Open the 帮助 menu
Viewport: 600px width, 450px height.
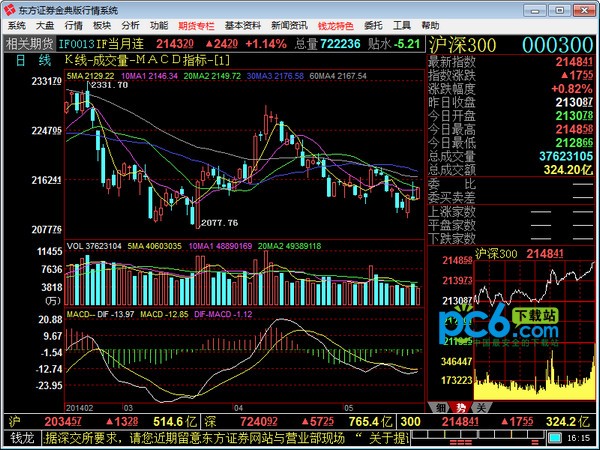click(x=430, y=26)
